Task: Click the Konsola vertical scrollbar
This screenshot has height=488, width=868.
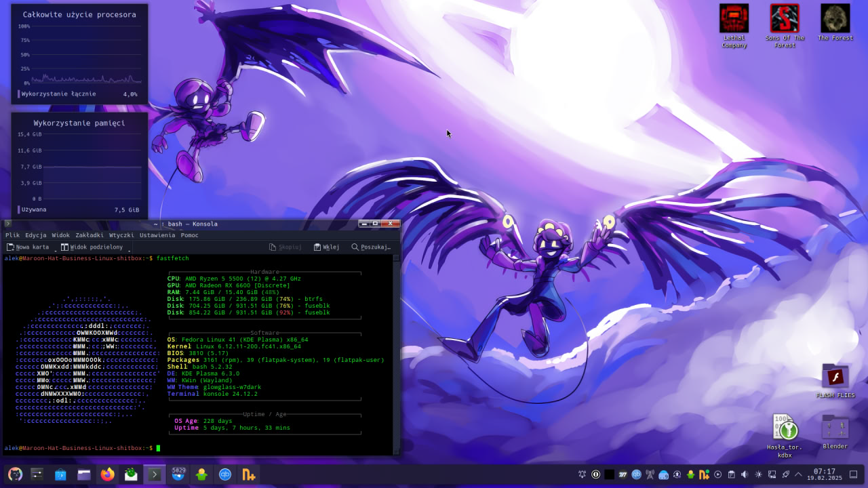Action: pyautogui.click(x=397, y=356)
